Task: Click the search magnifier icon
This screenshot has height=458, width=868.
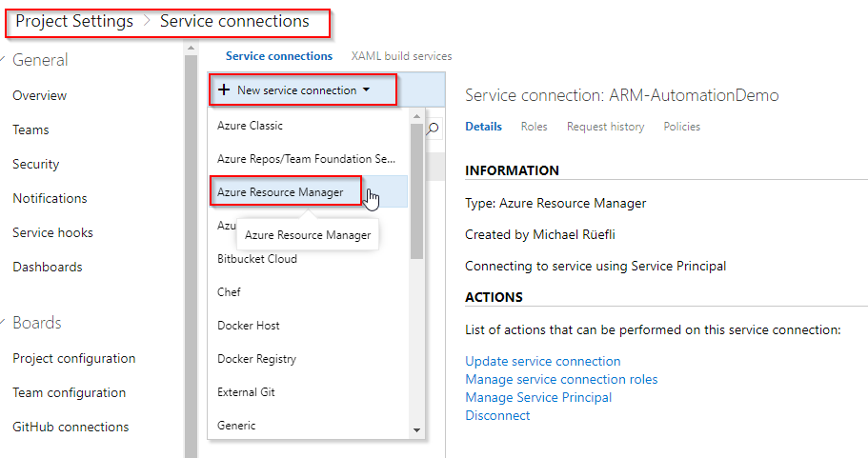Action: coord(433,129)
